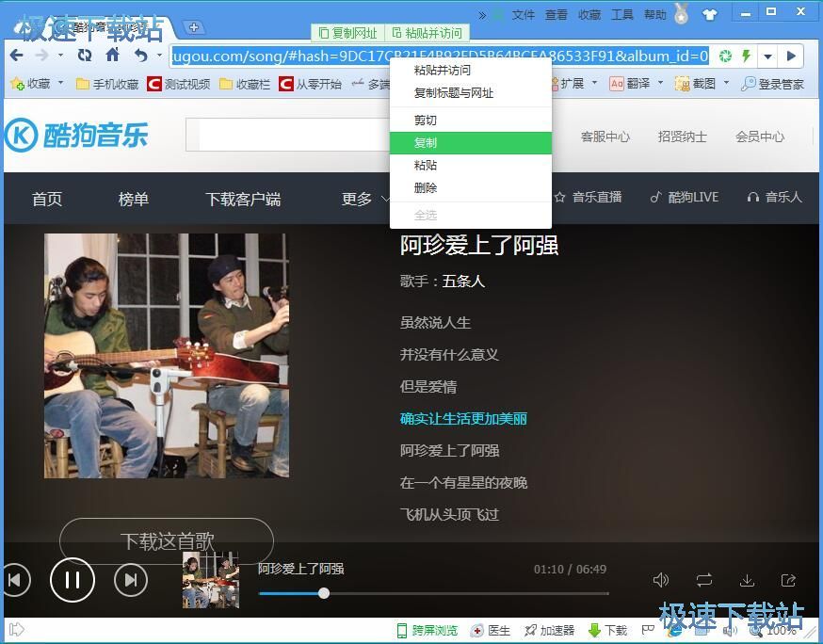Screen dimensions: 823x644
Task: Click the playback progress slider handle
Action: [324, 593]
